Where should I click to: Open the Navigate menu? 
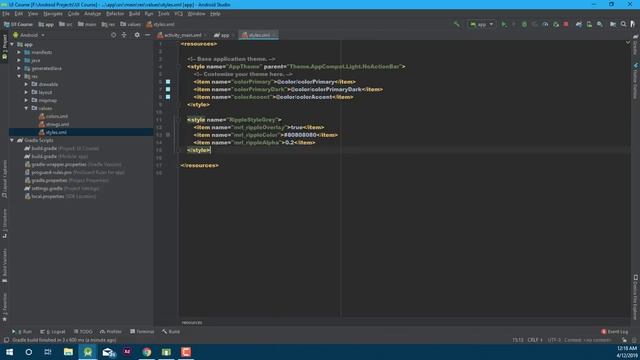pos(53,13)
